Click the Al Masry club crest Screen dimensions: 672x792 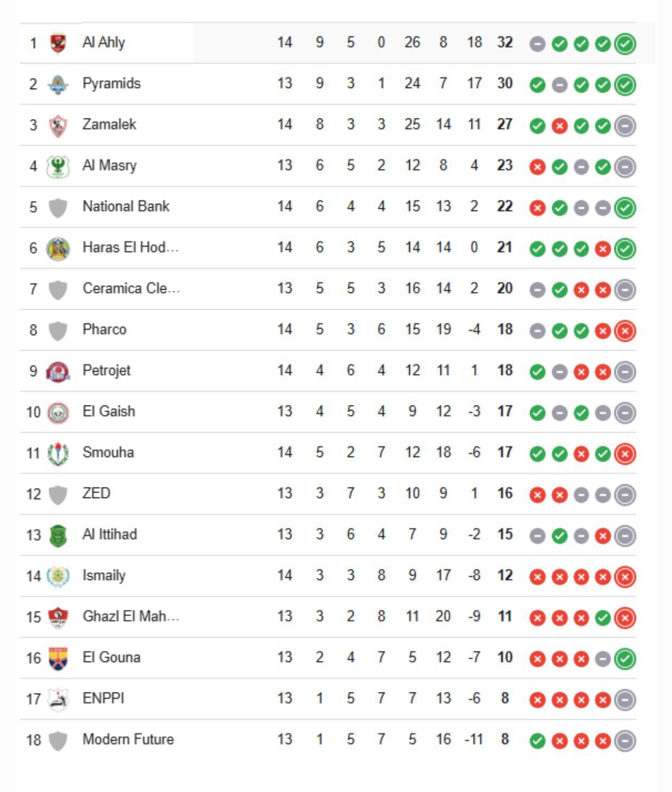[x=58, y=166]
